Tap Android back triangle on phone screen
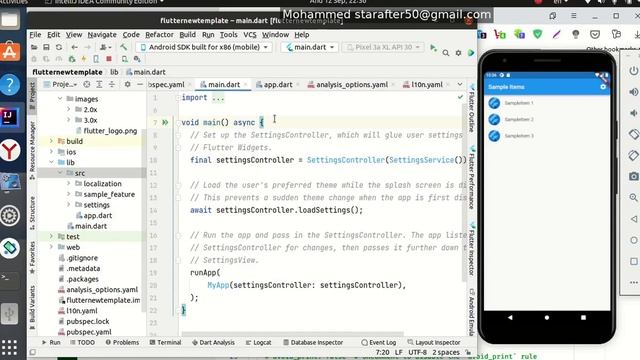The width and height of the screenshot is (640, 360). (x=510, y=317)
